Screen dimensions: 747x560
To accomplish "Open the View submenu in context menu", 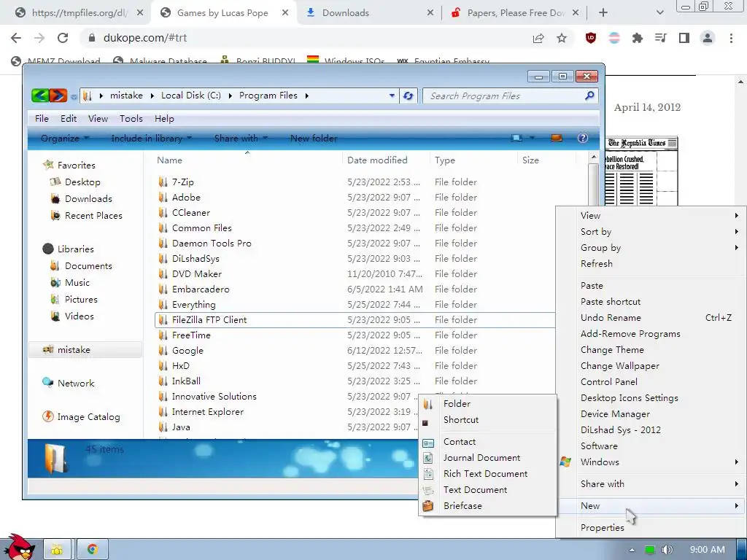I will tap(659, 216).
